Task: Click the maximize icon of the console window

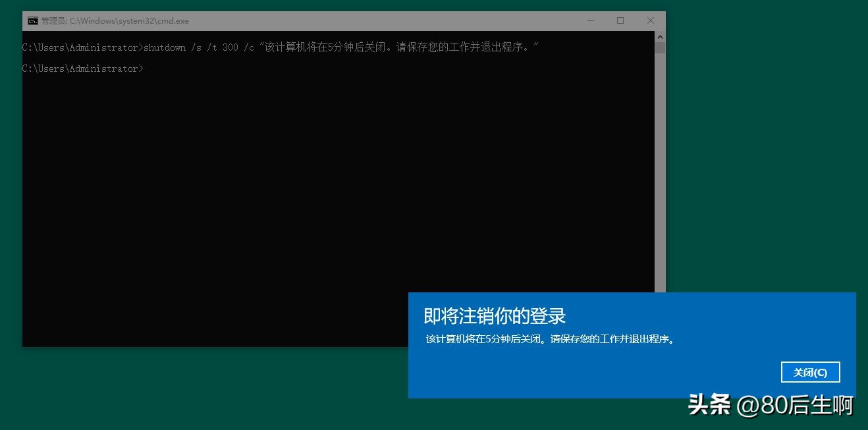Action: [620, 20]
